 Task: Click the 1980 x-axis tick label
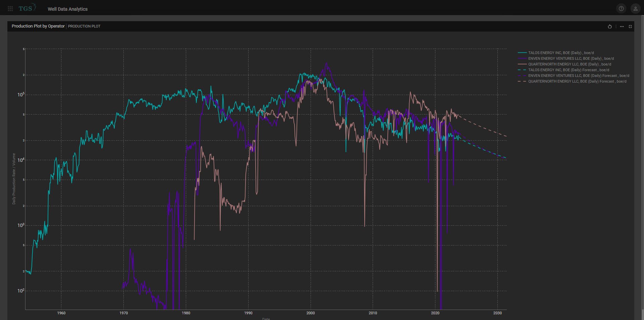[186, 313]
